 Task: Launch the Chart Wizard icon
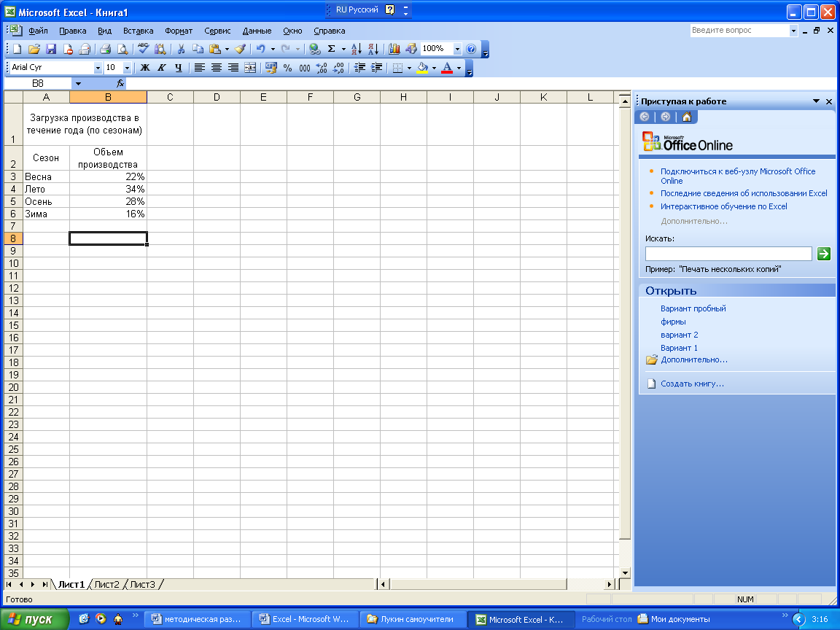(x=394, y=50)
